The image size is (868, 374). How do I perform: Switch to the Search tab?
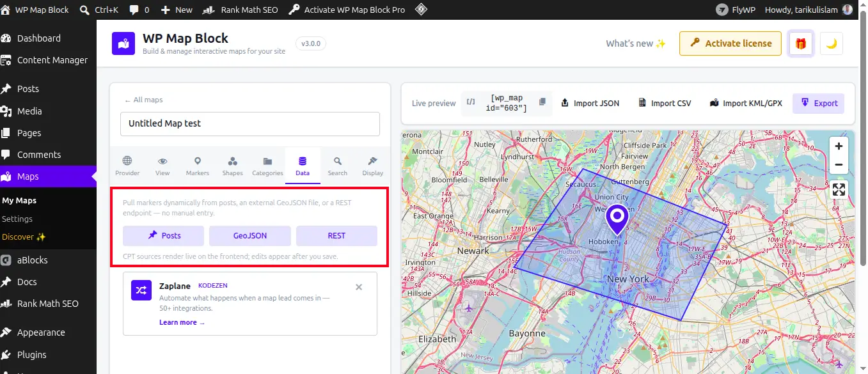click(x=338, y=166)
